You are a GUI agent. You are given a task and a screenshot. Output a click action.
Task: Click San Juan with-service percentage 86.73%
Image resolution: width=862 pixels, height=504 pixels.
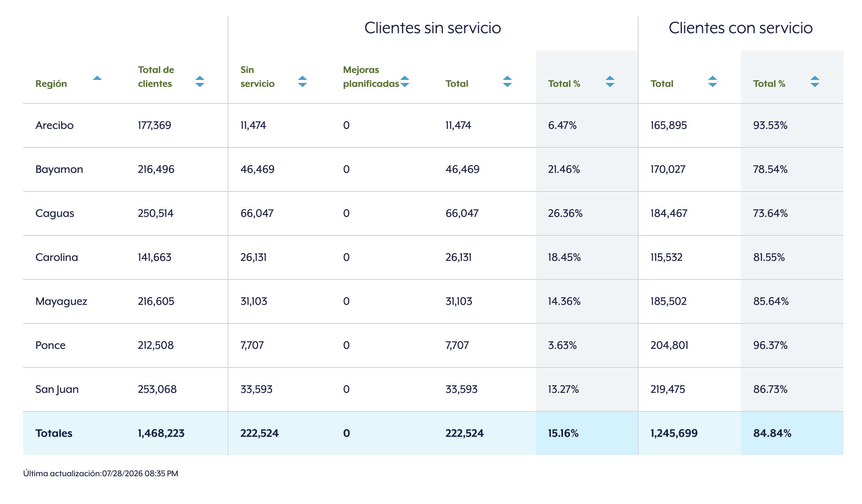(770, 389)
